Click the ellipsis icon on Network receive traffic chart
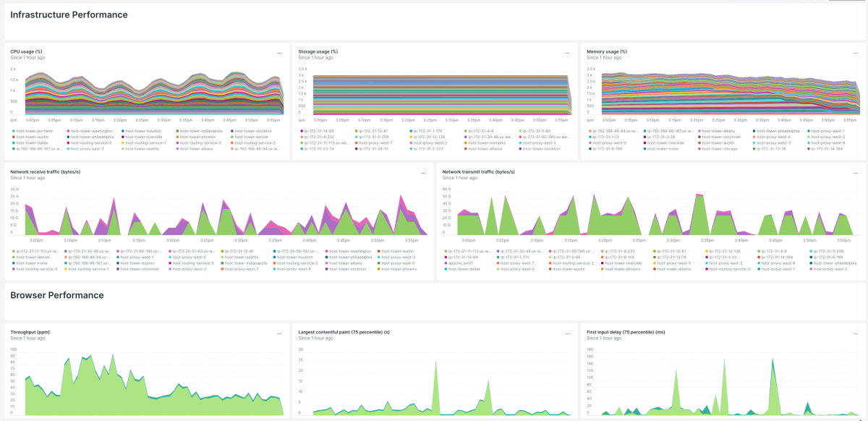 point(425,172)
